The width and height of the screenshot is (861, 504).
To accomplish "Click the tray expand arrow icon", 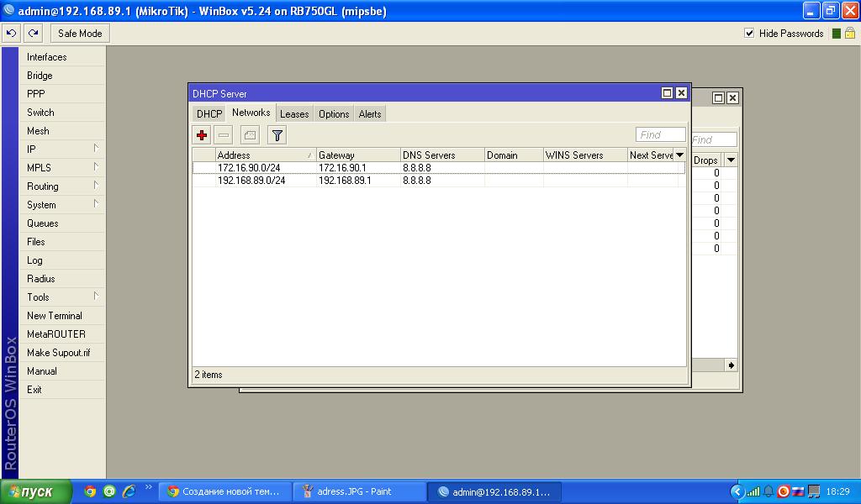I will [x=737, y=491].
